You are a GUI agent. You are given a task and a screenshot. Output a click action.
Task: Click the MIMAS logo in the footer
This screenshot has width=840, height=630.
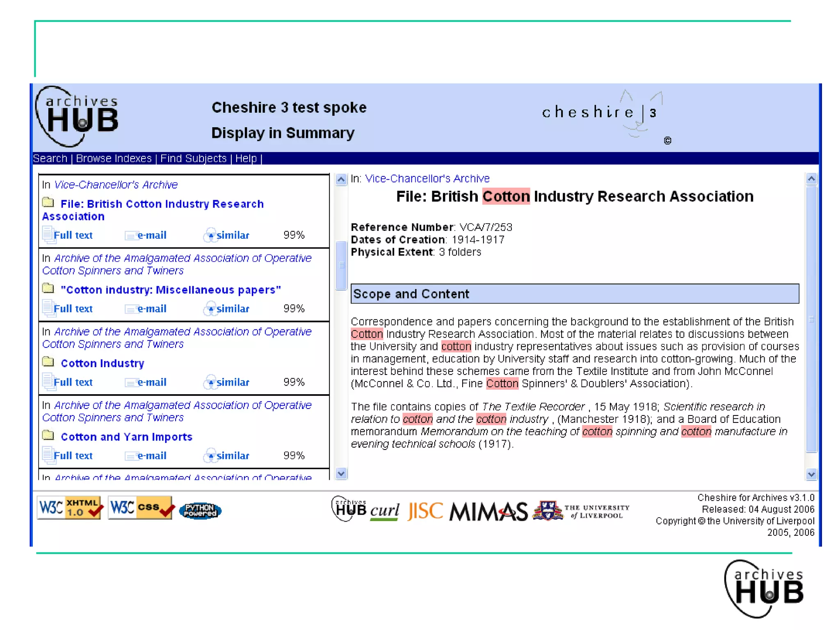[x=488, y=511]
